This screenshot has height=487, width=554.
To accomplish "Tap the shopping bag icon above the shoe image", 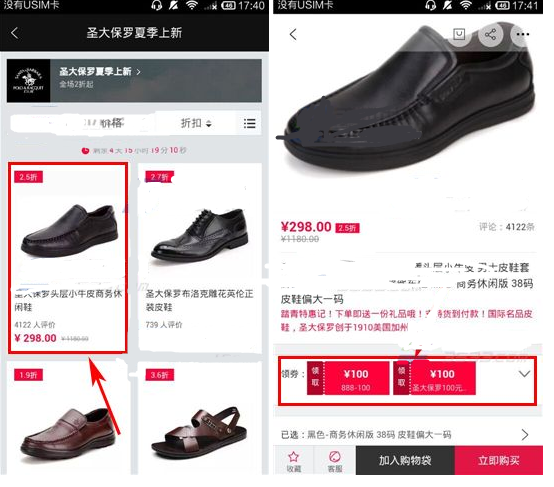I will (459, 34).
